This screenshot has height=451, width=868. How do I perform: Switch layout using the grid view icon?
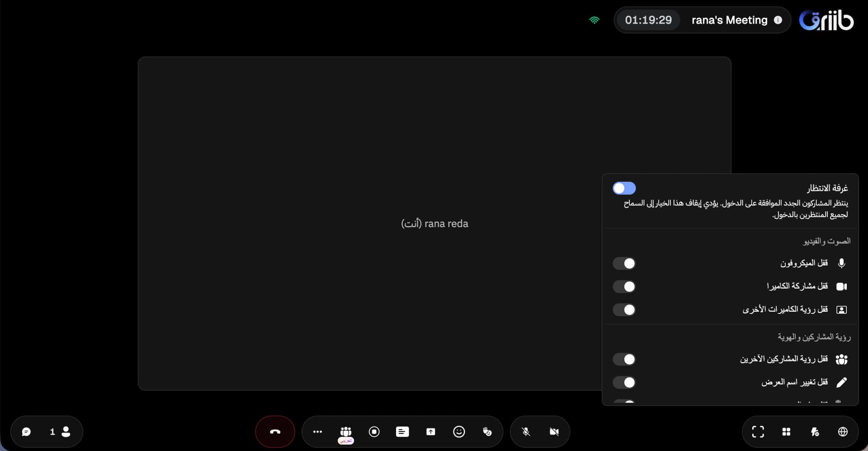coord(786,432)
